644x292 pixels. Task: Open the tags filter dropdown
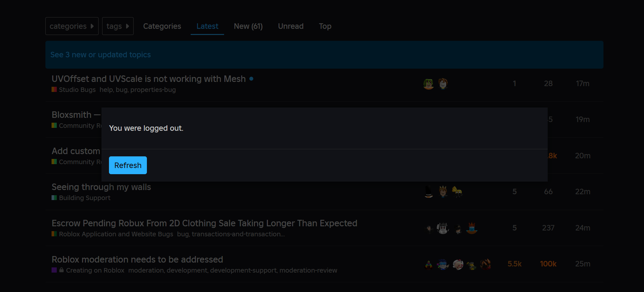pyautogui.click(x=118, y=26)
